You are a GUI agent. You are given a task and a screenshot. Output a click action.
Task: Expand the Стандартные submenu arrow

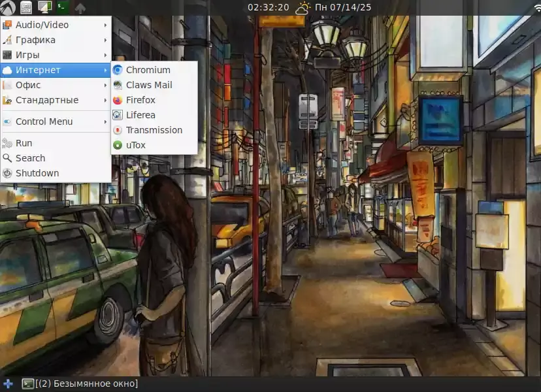(105, 101)
